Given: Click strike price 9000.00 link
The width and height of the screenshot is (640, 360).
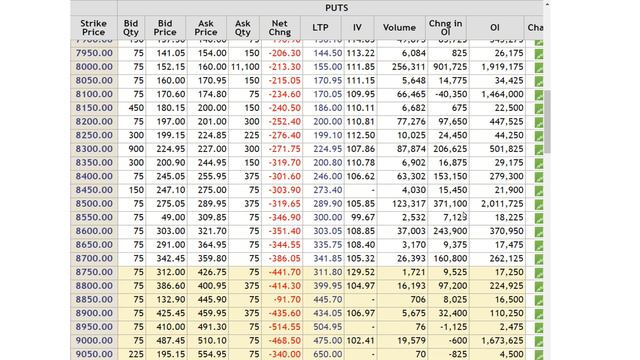Looking at the screenshot, I should [x=94, y=340].
